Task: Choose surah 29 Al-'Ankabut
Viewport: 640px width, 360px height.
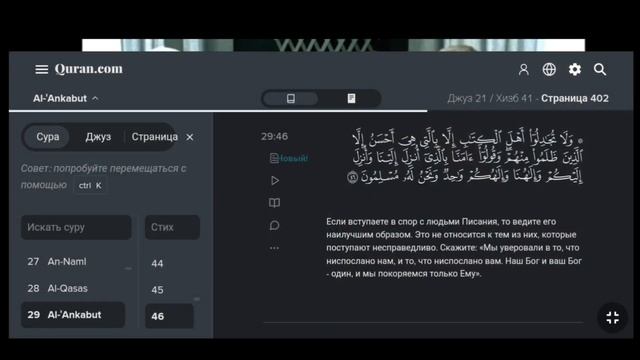Action: (73, 315)
